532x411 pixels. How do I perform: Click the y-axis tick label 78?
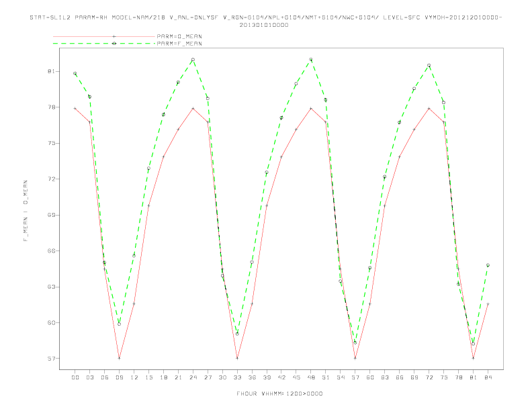click(x=51, y=107)
